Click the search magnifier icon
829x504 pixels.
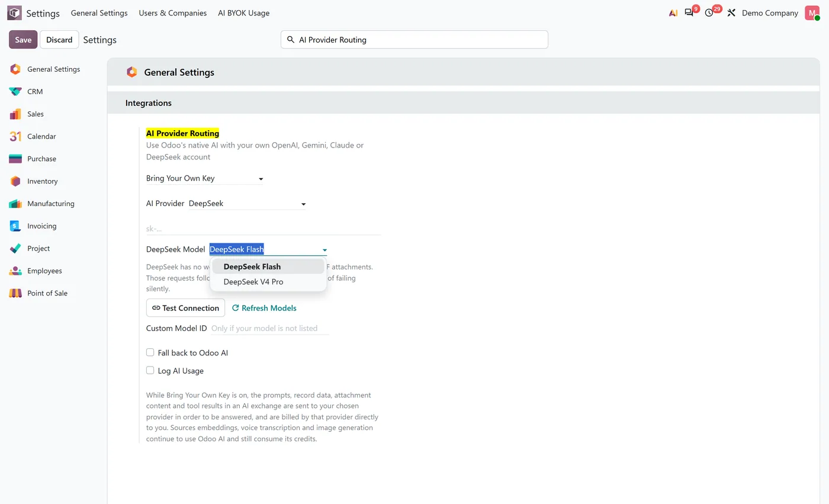click(x=290, y=40)
